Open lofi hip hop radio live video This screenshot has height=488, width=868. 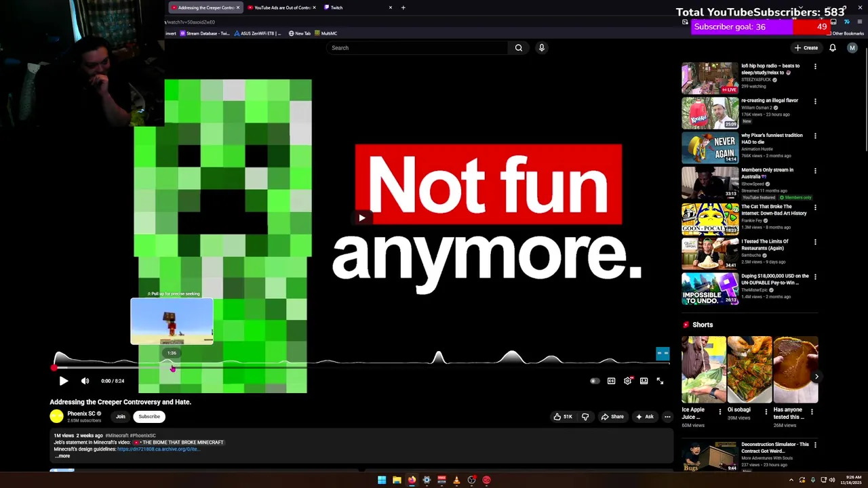pos(710,78)
